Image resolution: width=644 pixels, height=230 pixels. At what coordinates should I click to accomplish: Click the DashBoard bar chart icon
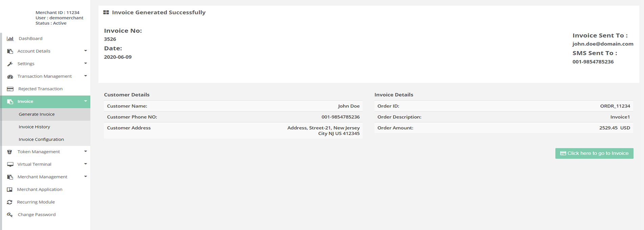(x=10, y=39)
